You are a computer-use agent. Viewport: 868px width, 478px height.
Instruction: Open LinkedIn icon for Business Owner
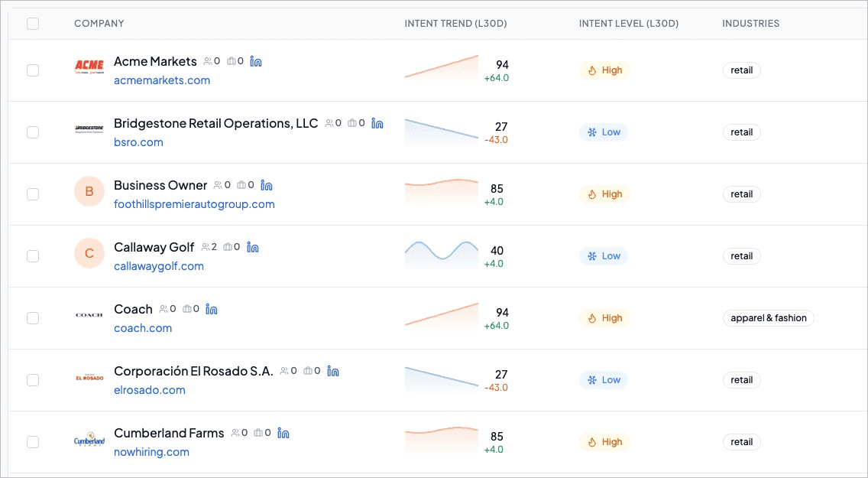pyautogui.click(x=266, y=186)
